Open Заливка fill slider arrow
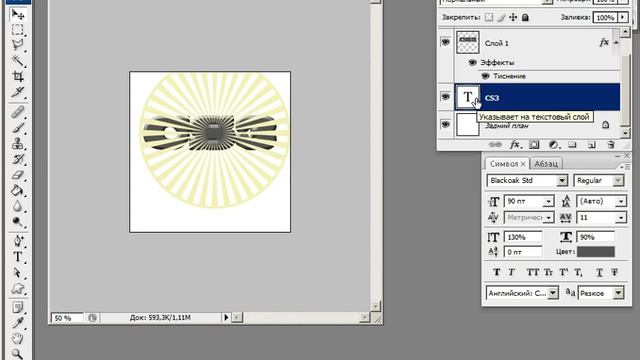640x360 pixels. coord(623,17)
